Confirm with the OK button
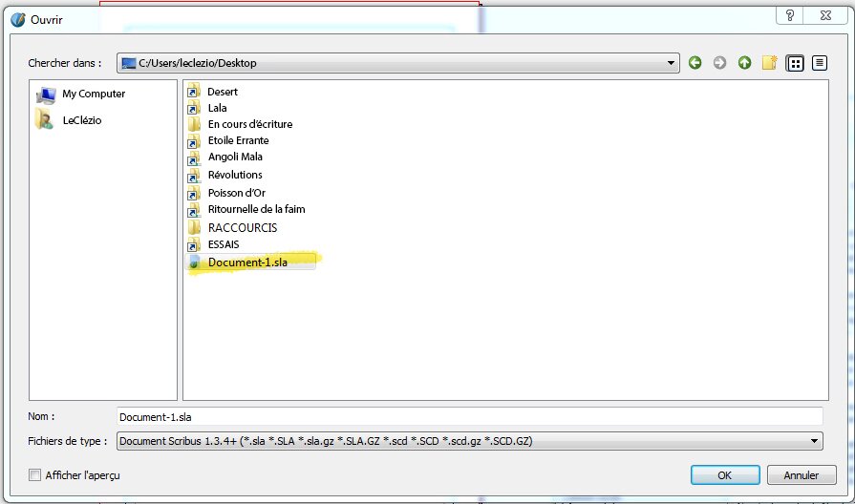The image size is (855, 504). click(x=725, y=475)
